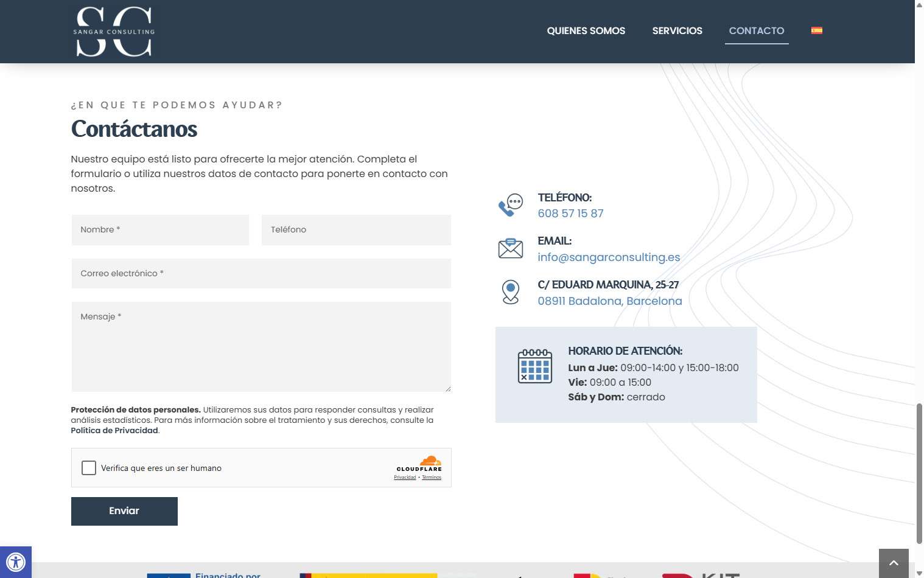924x578 pixels.
Task: Click the phone chat bubble icon
Action: tap(510, 205)
